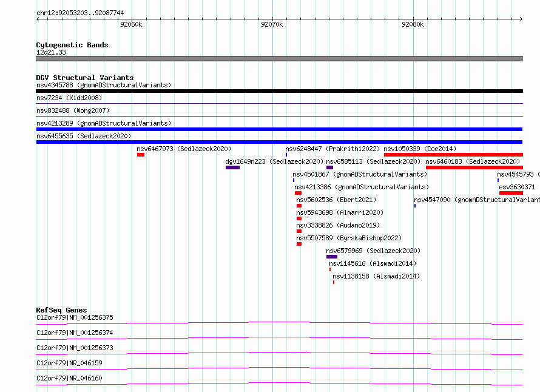Image resolution: width=540 pixels, height=392 pixels.
Task: Click the nsv6460183 (Sedlazeck2020) red bar
Action: click(474, 167)
